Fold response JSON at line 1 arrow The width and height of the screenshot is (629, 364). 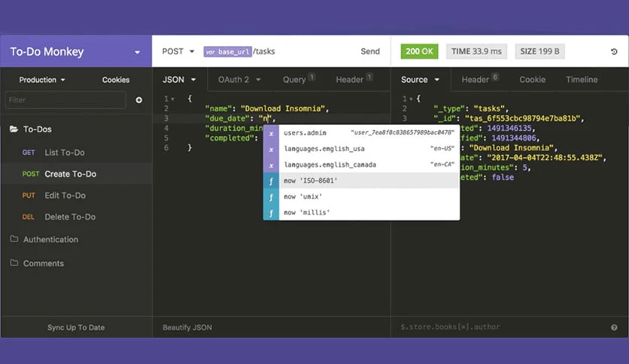(x=411, y=99)
